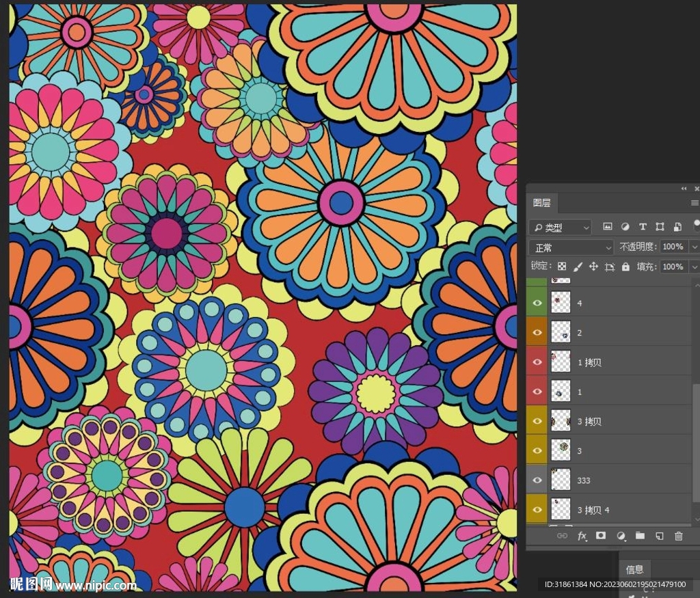Select the layer named 1 拷贝
700x598 pixels.
(589, 362)
